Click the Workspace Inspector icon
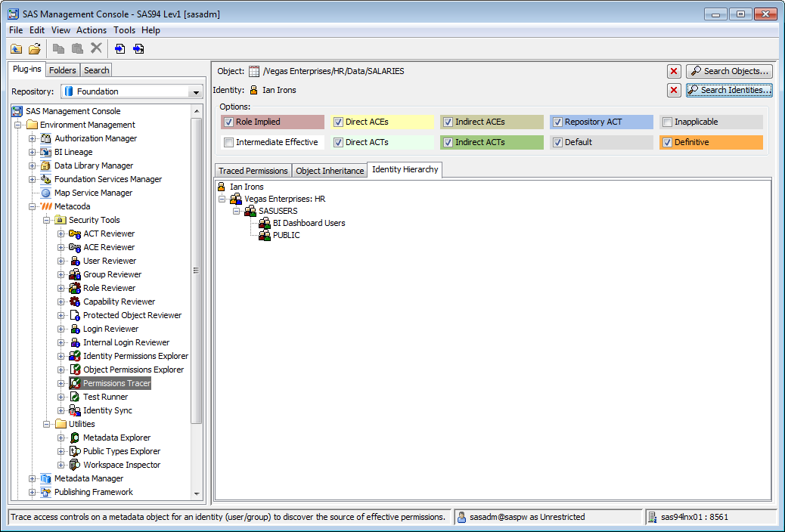The height and width of the screenshot is (532, 785). [x=75, y=465]
